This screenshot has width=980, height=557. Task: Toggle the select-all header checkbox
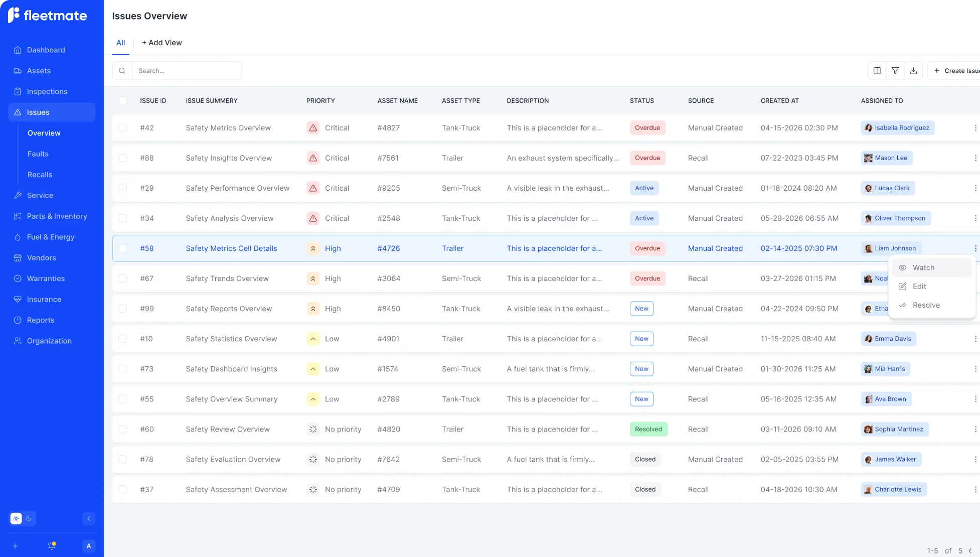tap(122, 101)
